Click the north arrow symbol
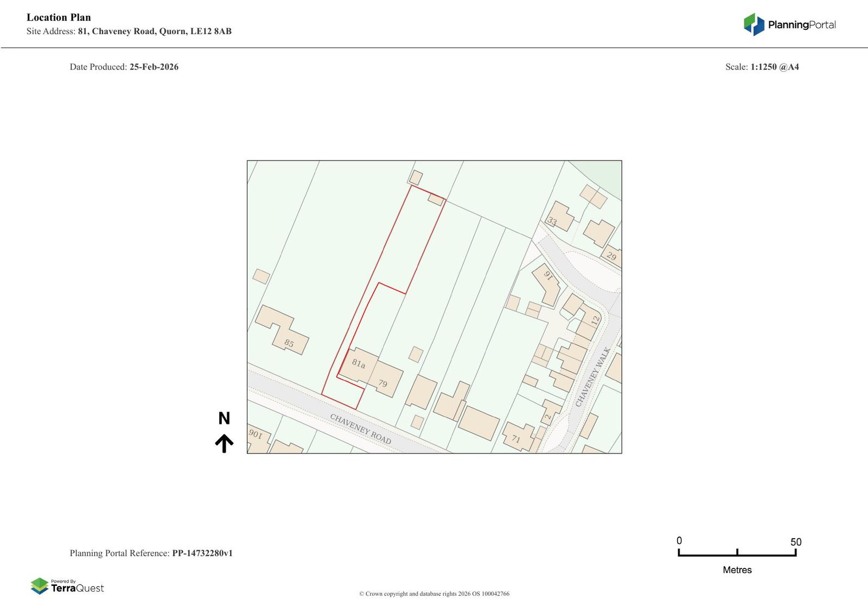 click(x=224, y=443)
